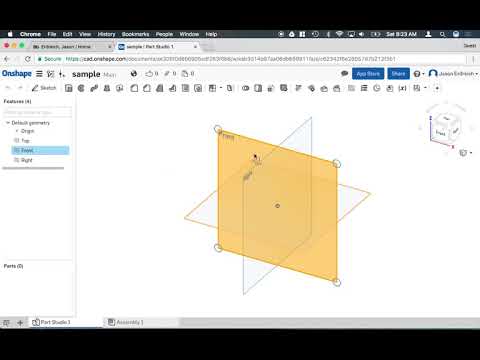
Task: Click the feature filter search field
Action: click(x=38, y=113)
